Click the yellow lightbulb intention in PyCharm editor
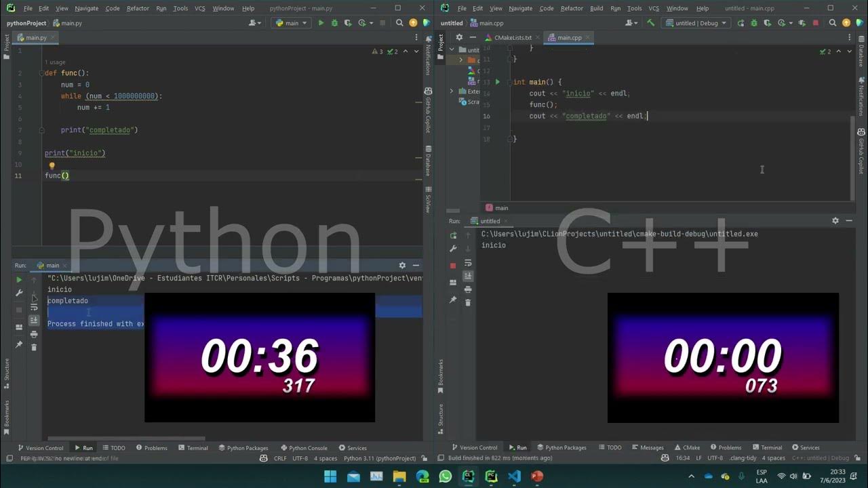Viewport: 868px width, 488px height. [x=52, y=165]
